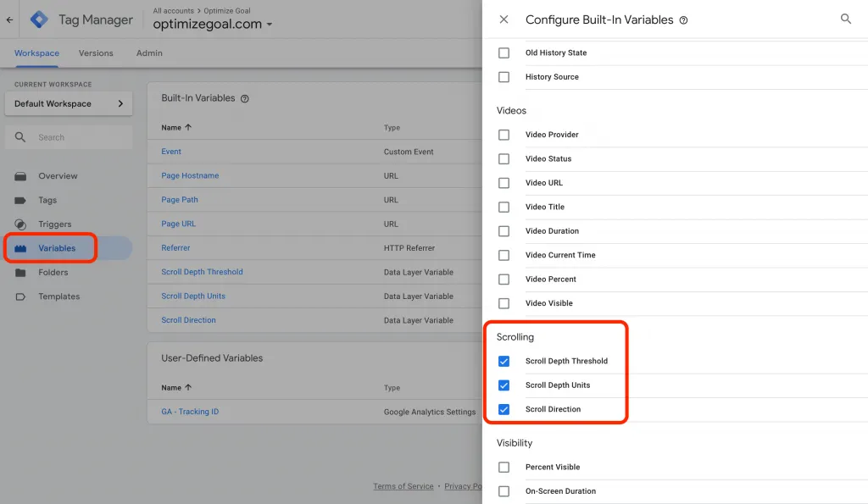Click the magnifier icon in sidebar search
This screenshot has height=504, width=868.
pos(20,137)
